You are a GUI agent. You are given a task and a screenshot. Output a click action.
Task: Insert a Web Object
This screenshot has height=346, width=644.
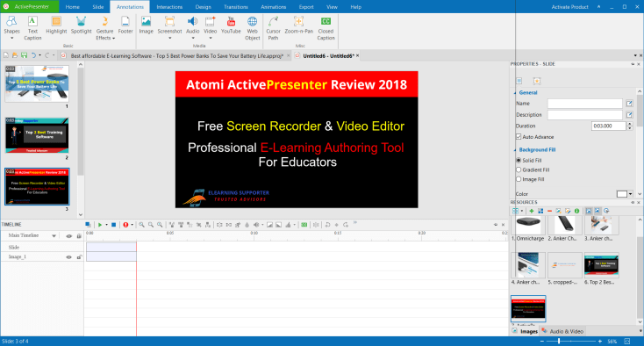(252, 27)
